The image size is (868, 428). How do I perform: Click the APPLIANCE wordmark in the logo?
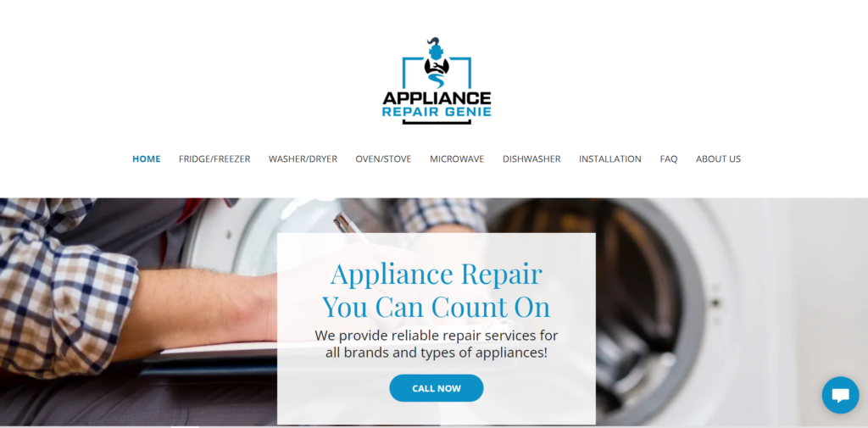(437, 98)
